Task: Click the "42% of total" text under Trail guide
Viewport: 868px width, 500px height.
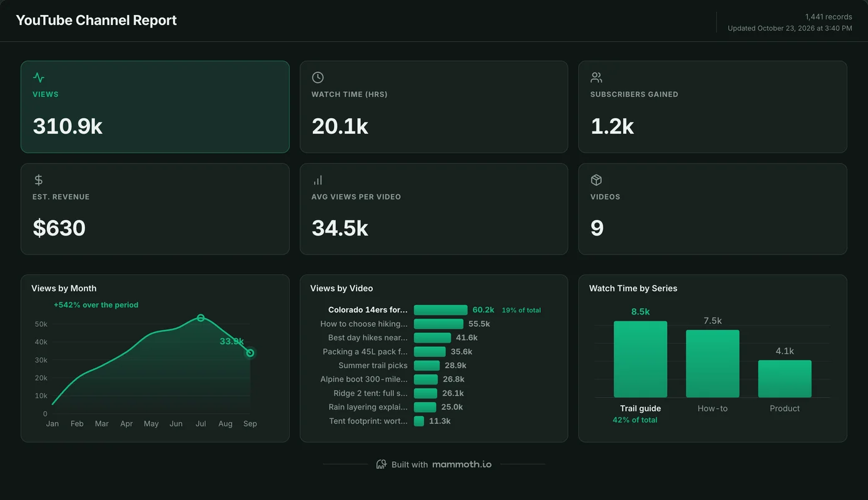Action: click(x=635, y=420)
